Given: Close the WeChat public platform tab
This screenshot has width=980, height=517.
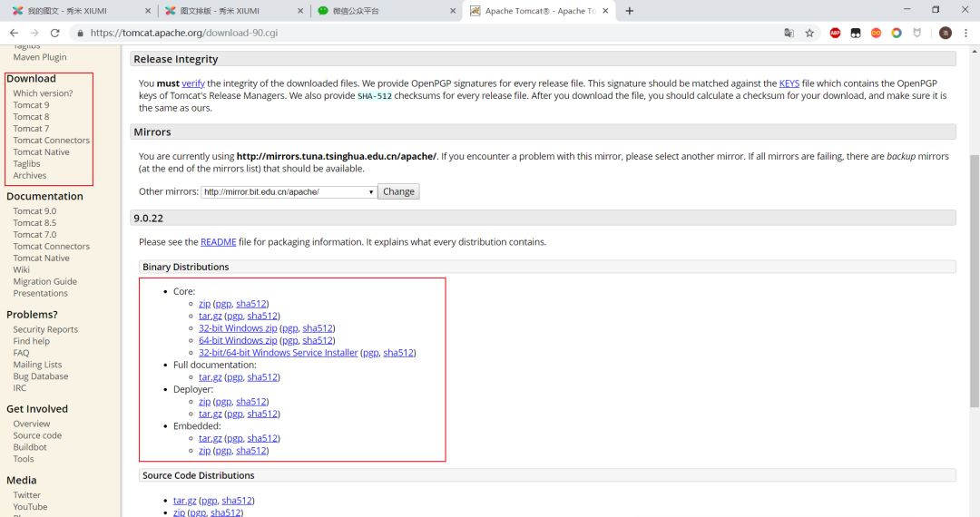Looking at the screenshot, I should pos(453,11).
